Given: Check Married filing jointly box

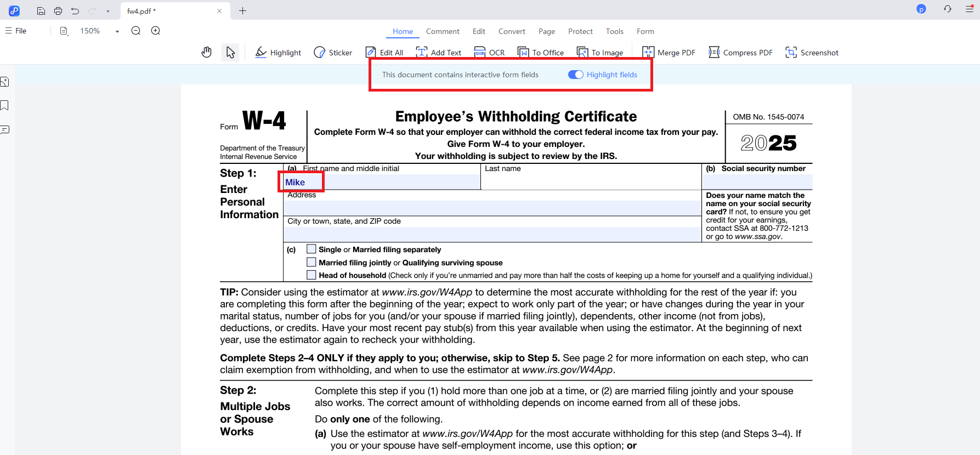Looking at the screenshot, I should [x=311, y=262].
